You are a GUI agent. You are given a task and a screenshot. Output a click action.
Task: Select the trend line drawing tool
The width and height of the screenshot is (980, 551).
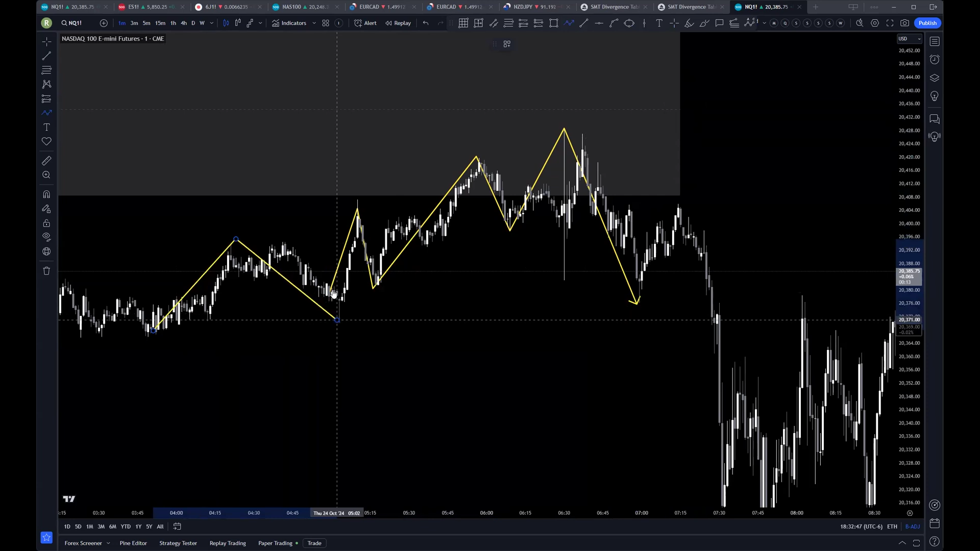46,56
